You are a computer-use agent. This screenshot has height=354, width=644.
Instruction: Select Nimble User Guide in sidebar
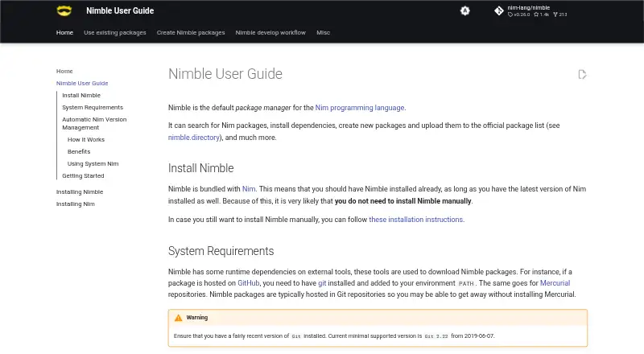[x=82, y=83]
